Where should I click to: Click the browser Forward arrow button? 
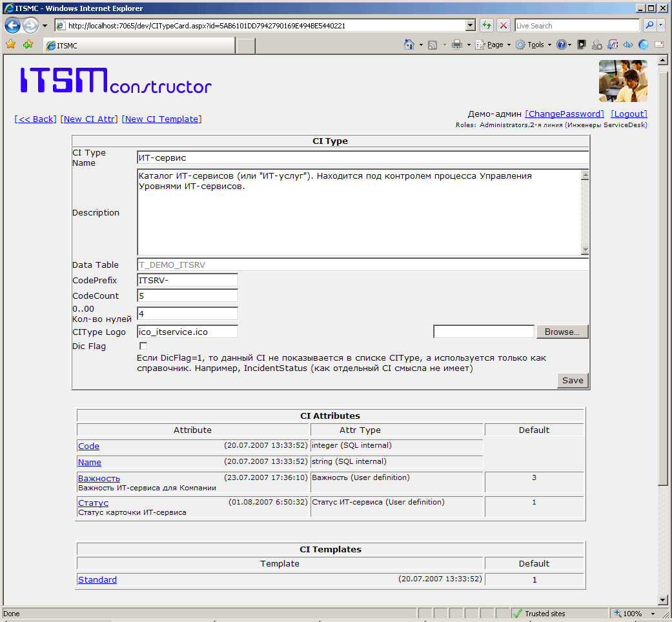pos(30,26)
